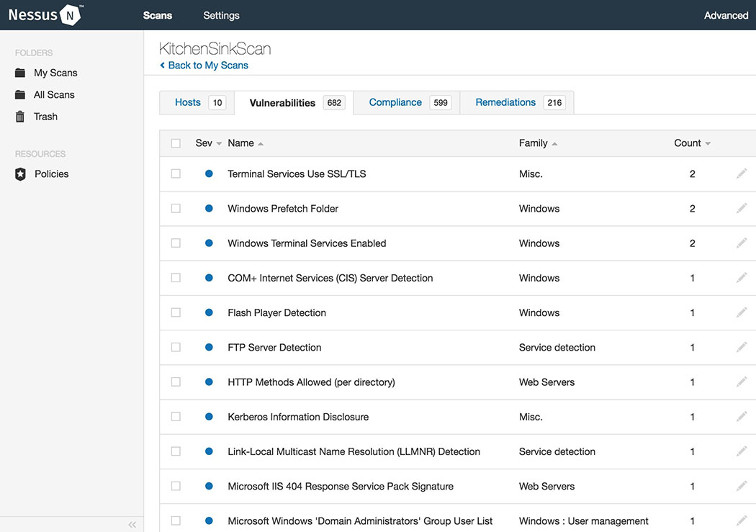
Task: Open My Scans in sidebar
Action: (55, 73)
